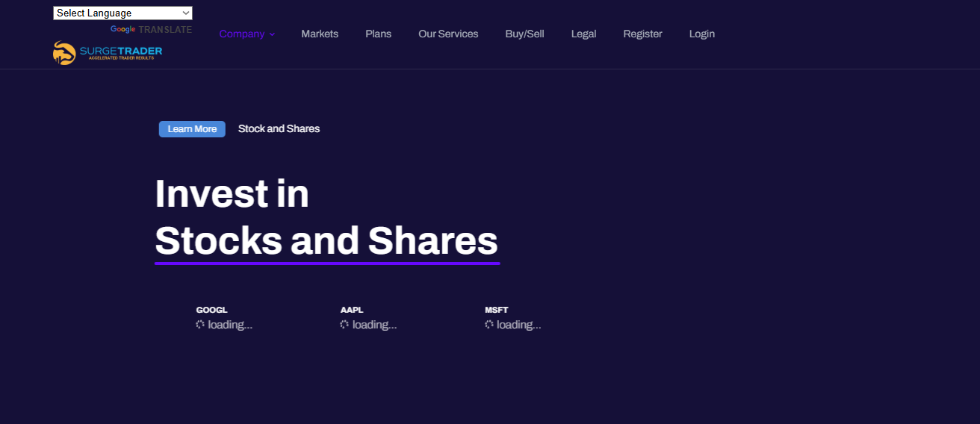Click the Google Translate logo
Screen dimensions: 980x424
click(x=123, y=30)
